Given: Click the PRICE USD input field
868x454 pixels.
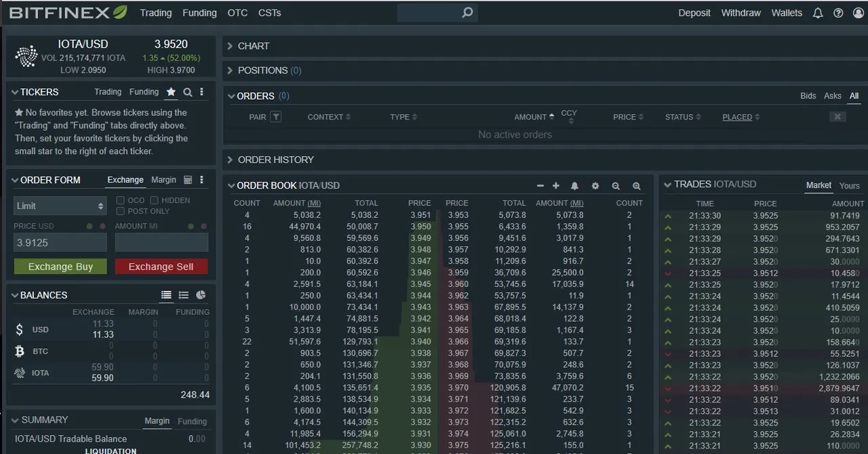Looking at the screenshot, I should pyautogui.click(x=60, y=243).
